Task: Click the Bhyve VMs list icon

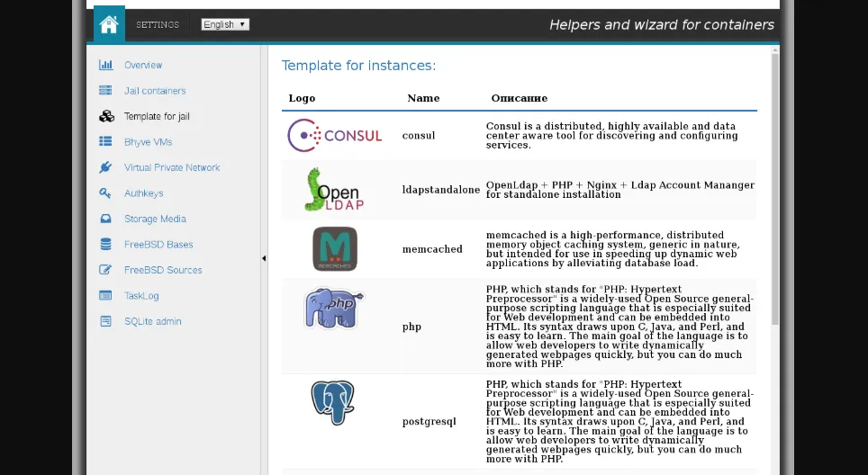Action: coord(105,141)
